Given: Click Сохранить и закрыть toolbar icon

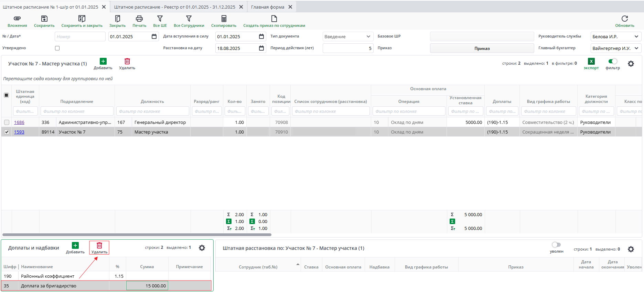Looking at the screenshot, I should (82, 19).
